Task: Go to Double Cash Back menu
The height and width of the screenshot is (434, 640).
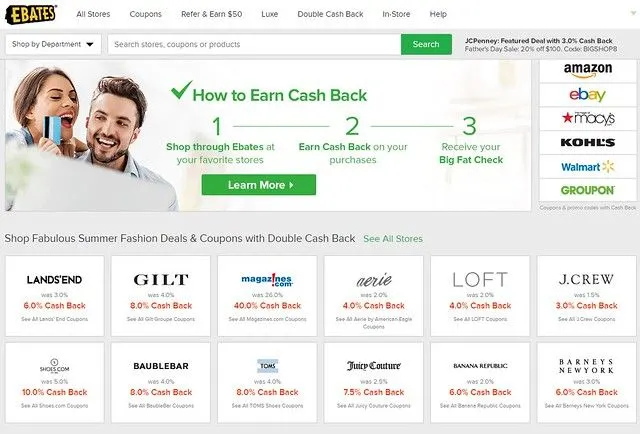Action: (x=330, y=14)
